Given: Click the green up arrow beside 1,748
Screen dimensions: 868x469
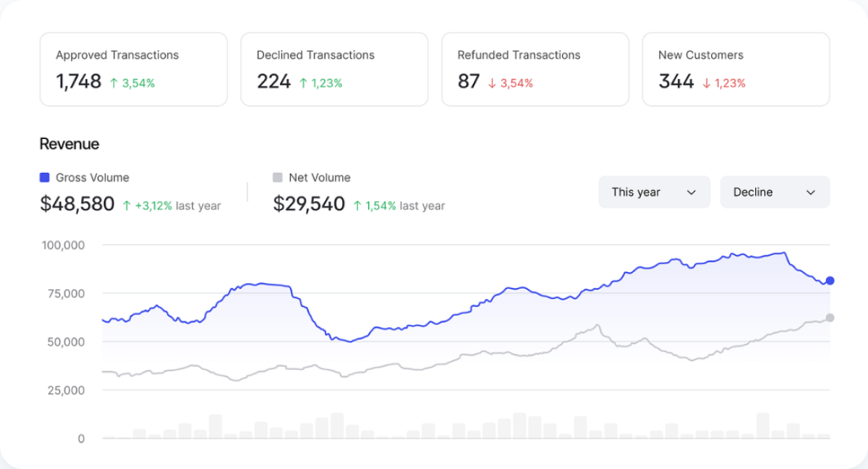Looking at the screenshot, I should pyautogui.click(x=114, y=83).
